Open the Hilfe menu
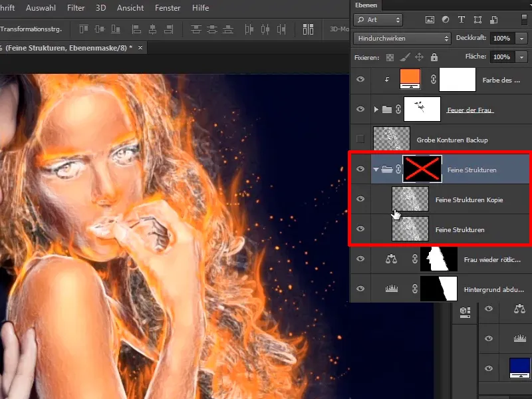 [x=200, y=8]
